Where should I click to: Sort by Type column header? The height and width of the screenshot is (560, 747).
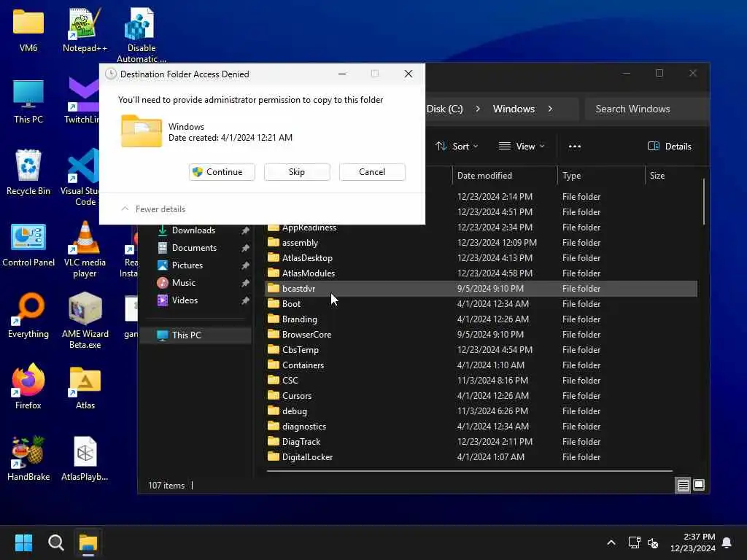click(601, 176)
